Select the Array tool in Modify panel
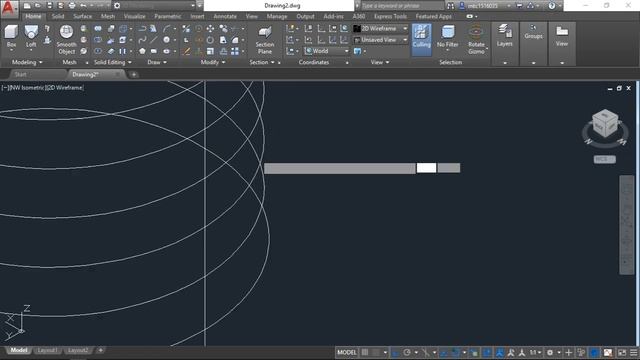 click(235, 51)
